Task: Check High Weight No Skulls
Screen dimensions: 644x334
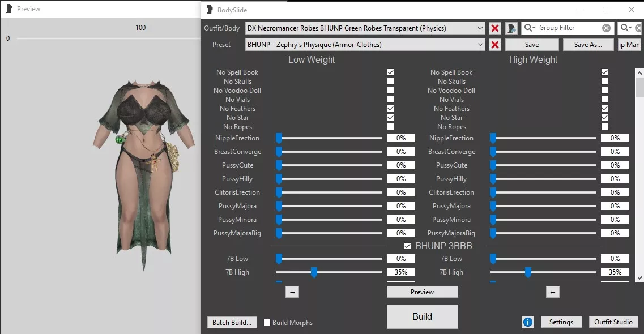Action: pyautogui.click(x=604, y=82)
